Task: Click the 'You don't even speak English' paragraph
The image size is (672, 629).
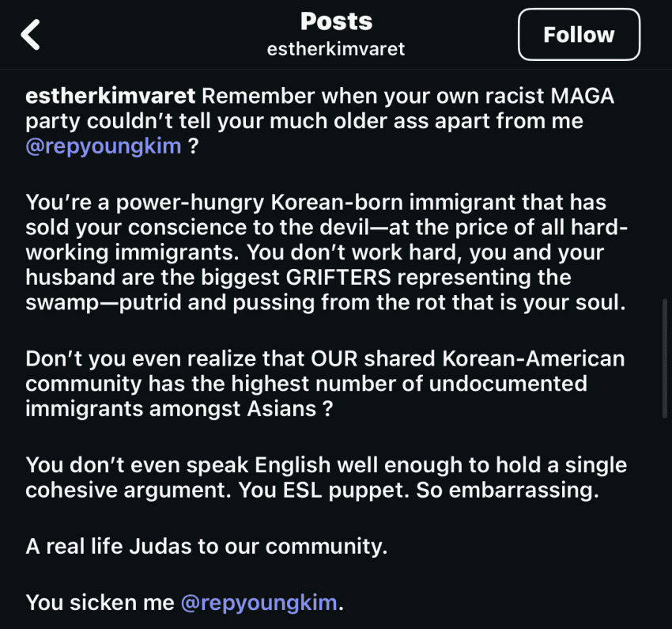Action: tap(326, 477)
